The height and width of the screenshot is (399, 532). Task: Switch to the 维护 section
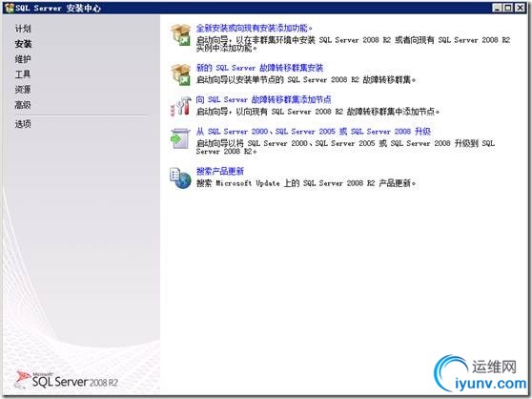pyautogui.click(x=23, y=59)
